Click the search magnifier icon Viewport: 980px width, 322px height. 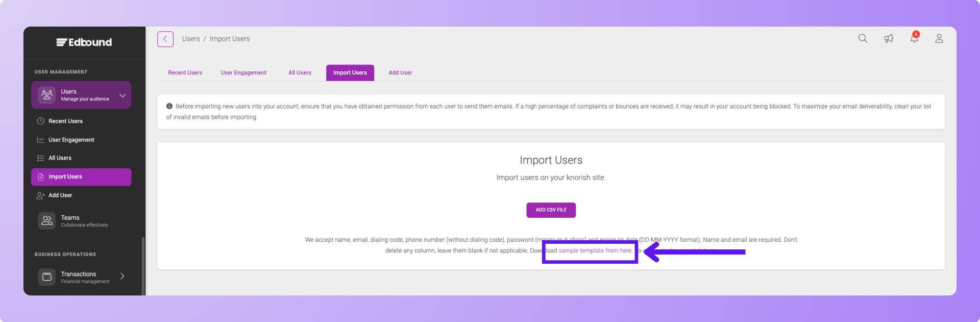click(x=863, y=39)
